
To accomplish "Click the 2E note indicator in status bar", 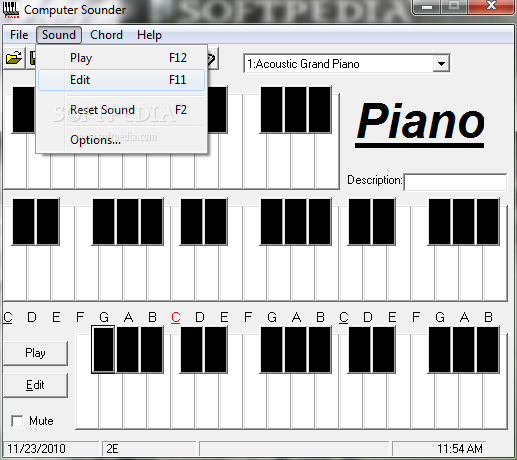I will pos(112,449).
